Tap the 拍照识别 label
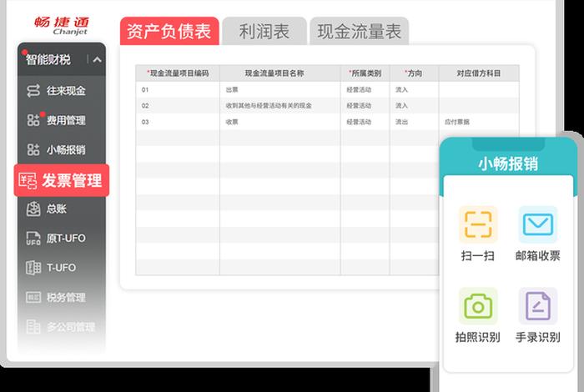This screenshot has height=392, width=584. [478, 337]
